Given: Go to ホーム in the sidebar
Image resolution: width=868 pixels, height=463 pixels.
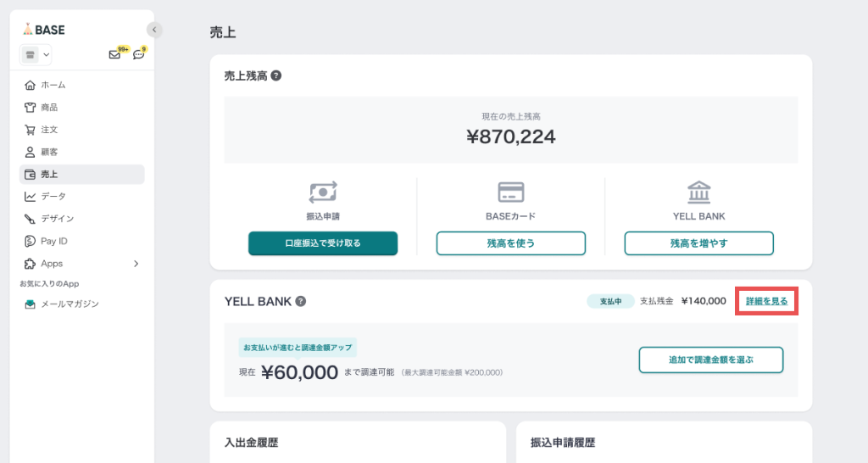Looking at the screenshot, I should point(53,85).
